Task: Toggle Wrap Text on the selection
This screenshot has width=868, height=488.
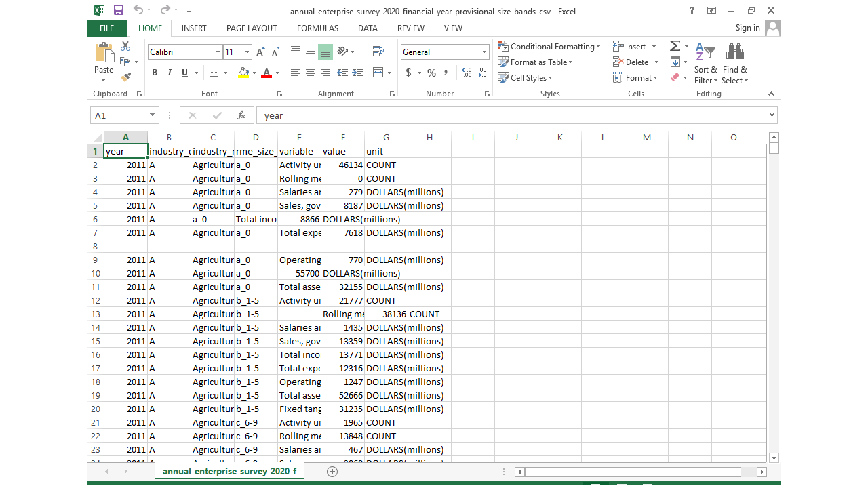Action: click(x=378, y=52)
